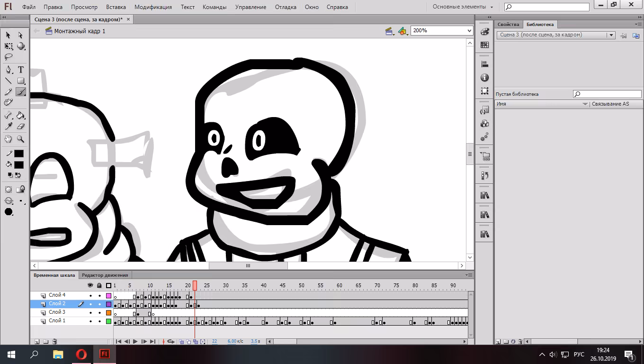This screenshot has height=364, width=644.
Task: Choose the Hand tool
Action: (9, 139)
